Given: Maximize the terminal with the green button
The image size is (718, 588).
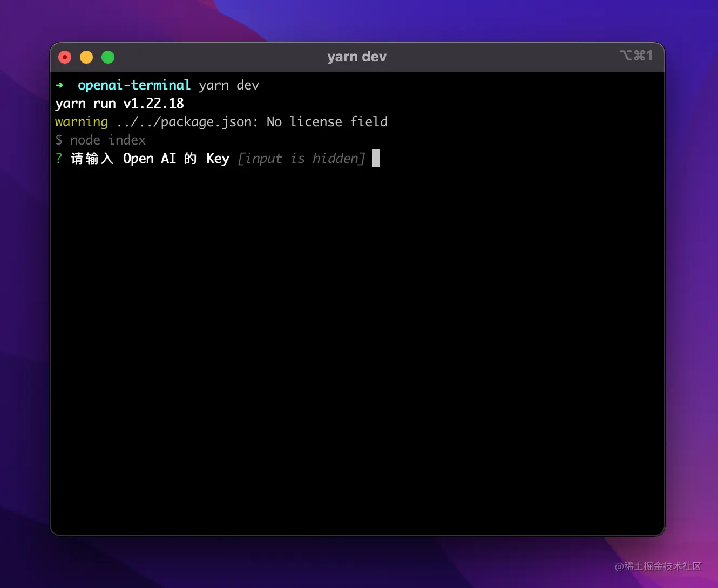Looking at the screenshot, I should (108, 57).
